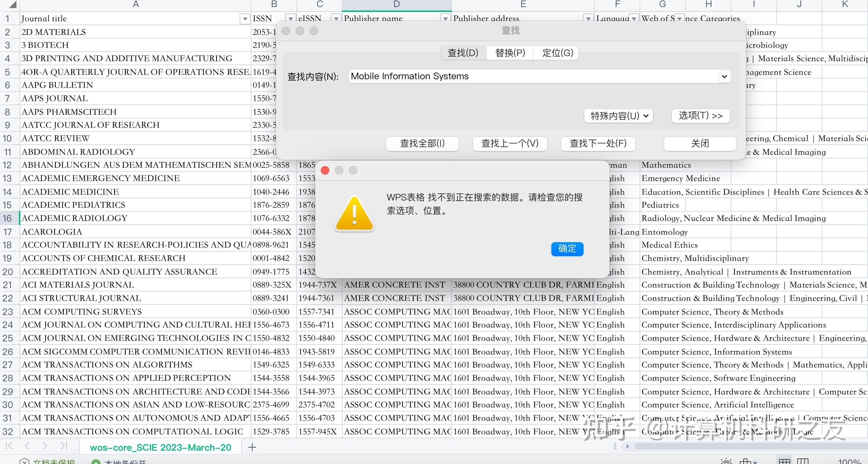Screen dimensions: 868x464
Task: Click the select-all corner triangle
Action: coord(13,5)
